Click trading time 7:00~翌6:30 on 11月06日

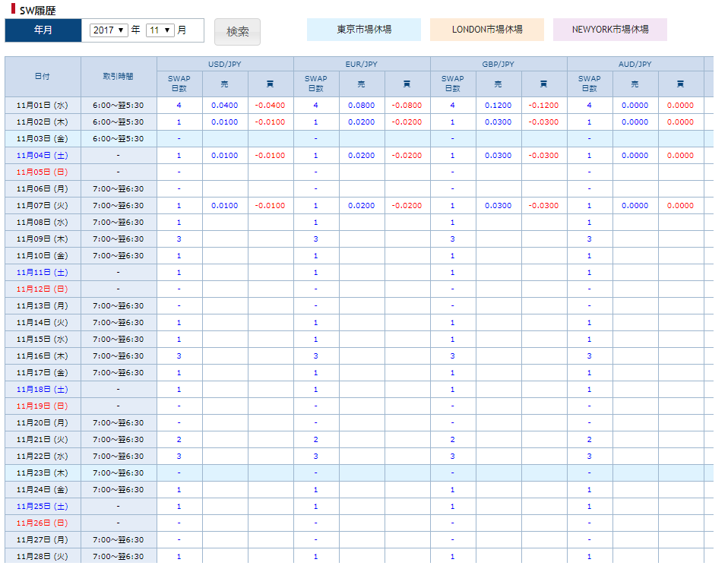click(x=119, y=189)
